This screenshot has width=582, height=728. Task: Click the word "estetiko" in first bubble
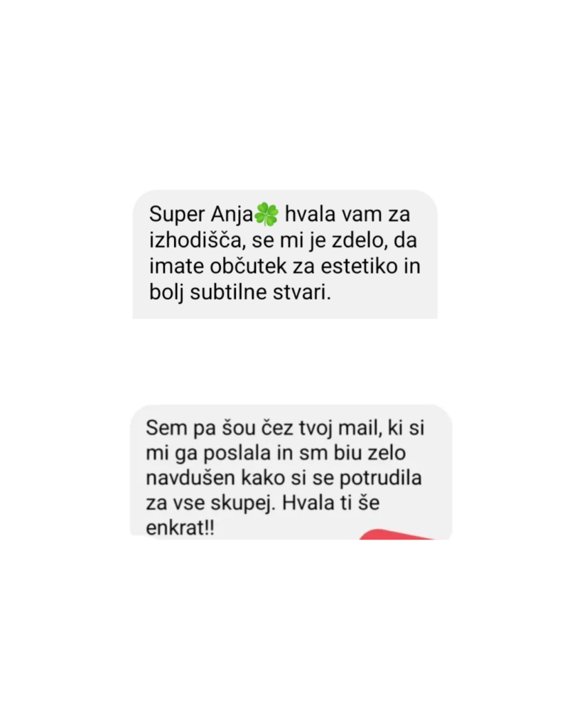click(x=360, y=267)
